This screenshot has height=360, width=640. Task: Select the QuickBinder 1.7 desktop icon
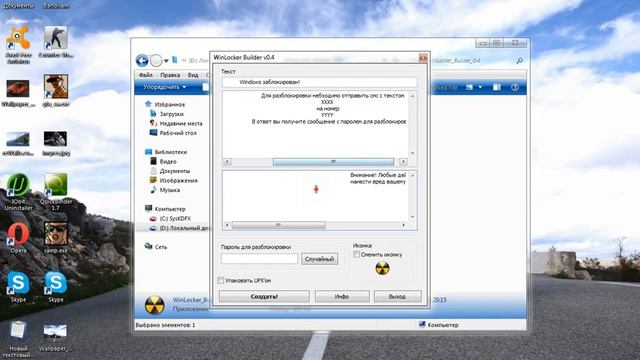point(56,191)
